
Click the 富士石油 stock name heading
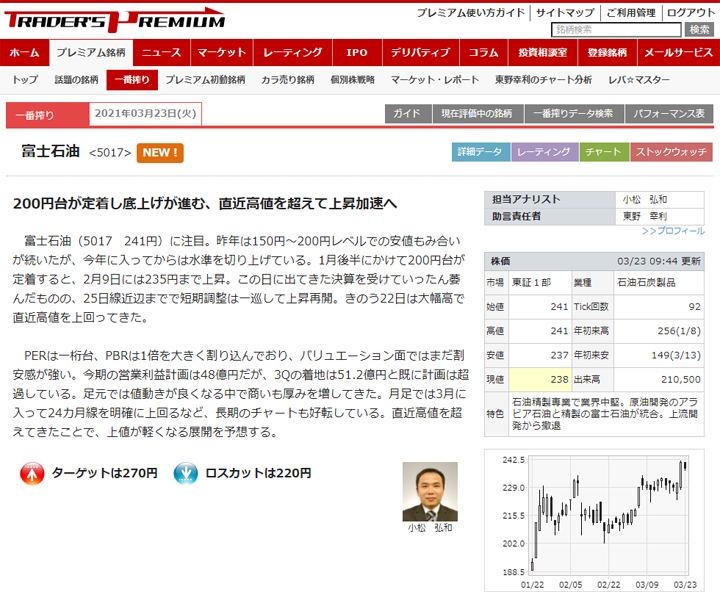(x=51, y=151)
